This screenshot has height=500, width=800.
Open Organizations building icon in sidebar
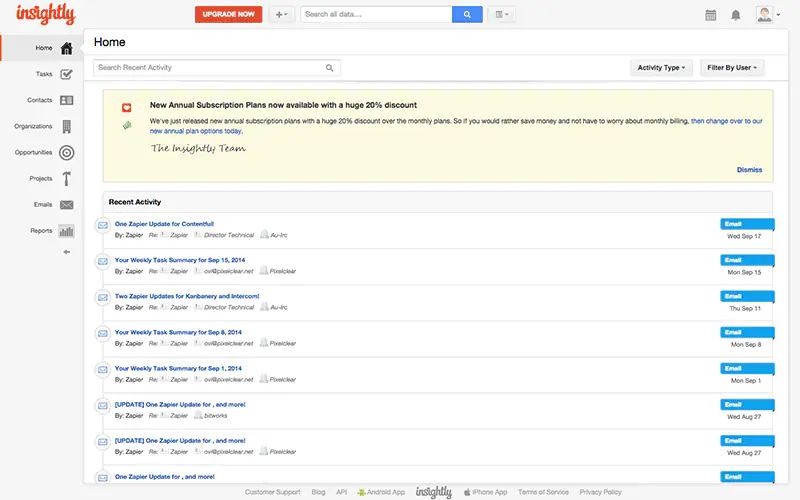point(66,127)
